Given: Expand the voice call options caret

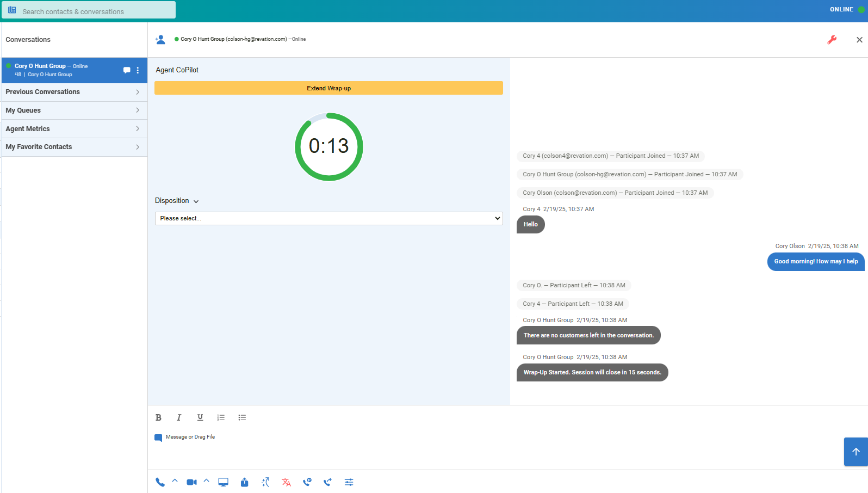Looking at the screenshot, I should (x=175, y=481).
